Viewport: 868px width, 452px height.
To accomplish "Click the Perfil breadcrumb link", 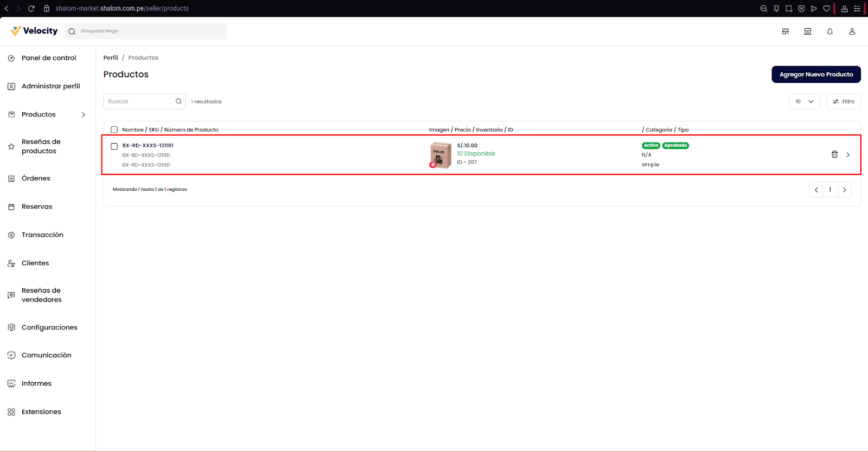I will click(x=111, y=57).
